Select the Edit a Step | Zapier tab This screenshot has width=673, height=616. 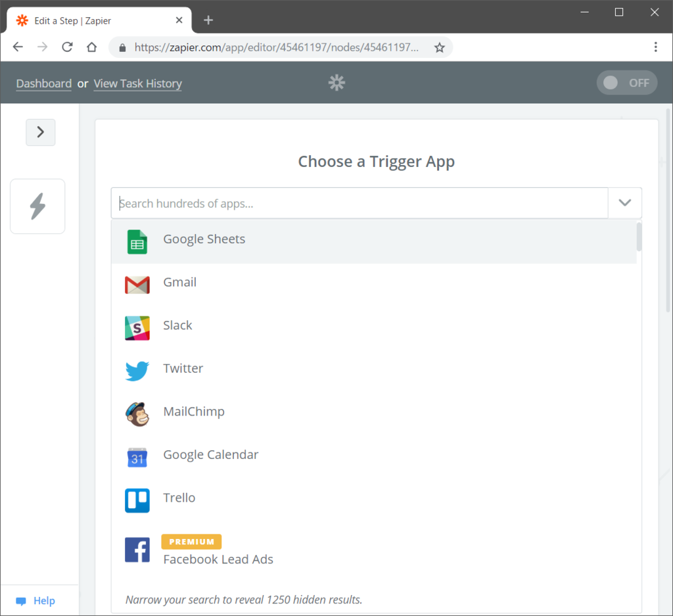[x=99, y=20]
